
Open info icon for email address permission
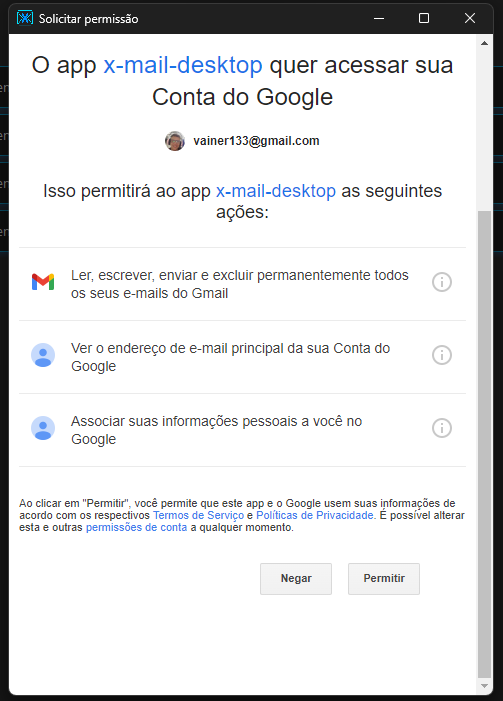tap(442, 355)
